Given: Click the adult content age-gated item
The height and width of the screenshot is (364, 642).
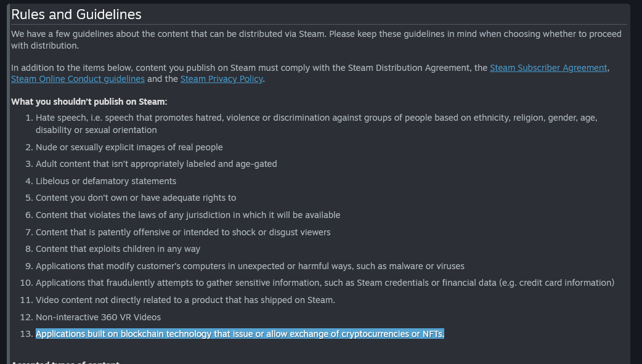Looking at the screenshot, I should tap(156, 164).
